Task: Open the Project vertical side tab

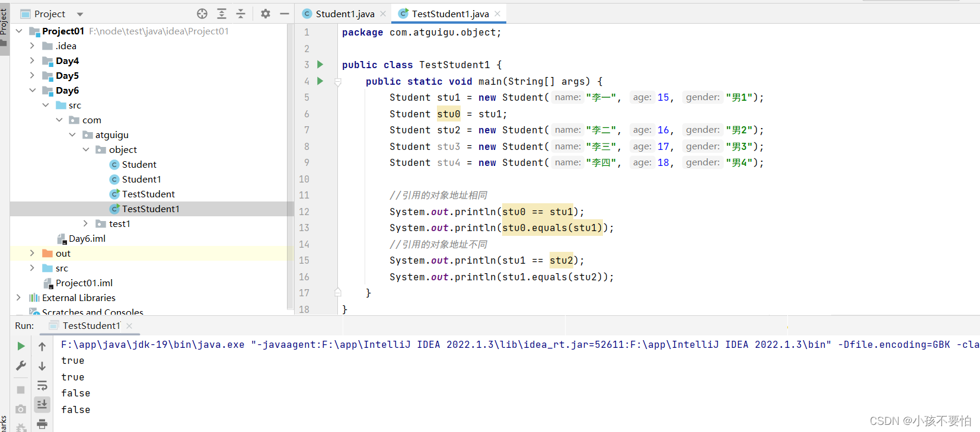Action: (x=4, y=27)
